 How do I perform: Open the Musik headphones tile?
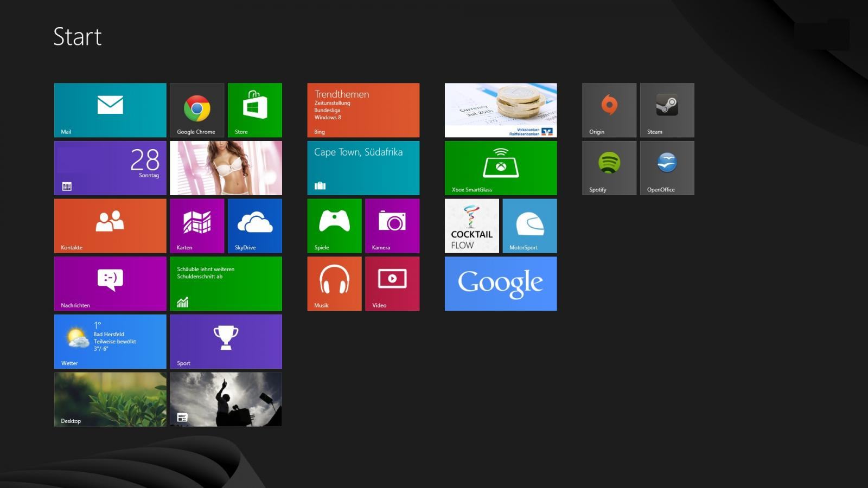click(x=334, y=284)
